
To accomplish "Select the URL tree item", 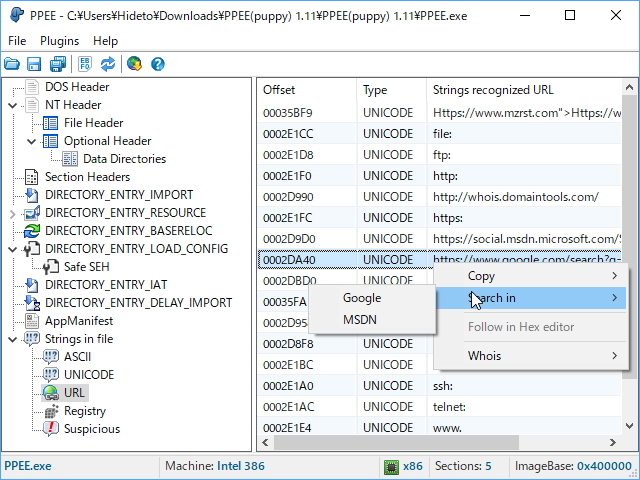I will pyautogui.click(x=74, y=393).
